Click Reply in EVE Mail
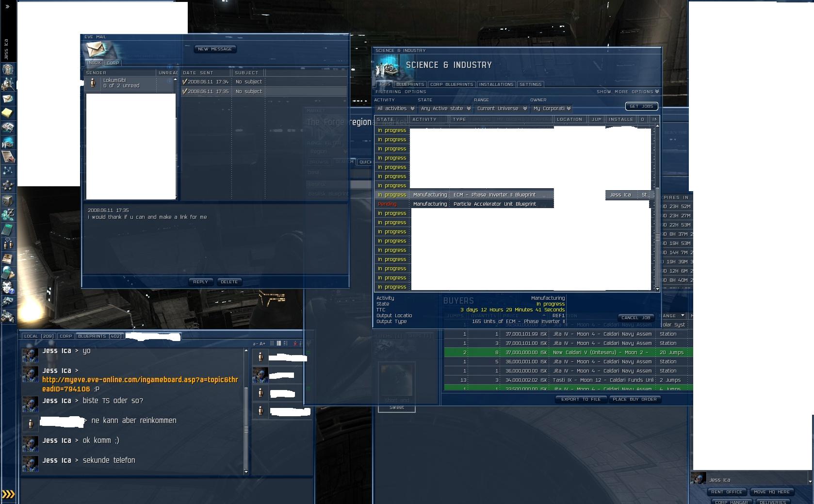Screen dimensions: 814x504 (x=200, y=282)
